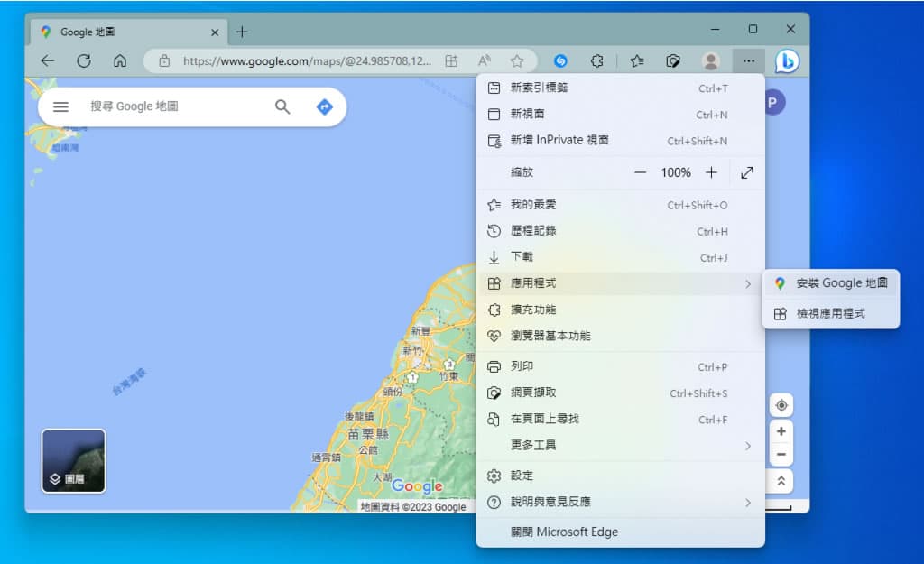The height and width of the screenshot is (564, 924).
Task: Click the Google logo on map
Action: tap(417, 486)
